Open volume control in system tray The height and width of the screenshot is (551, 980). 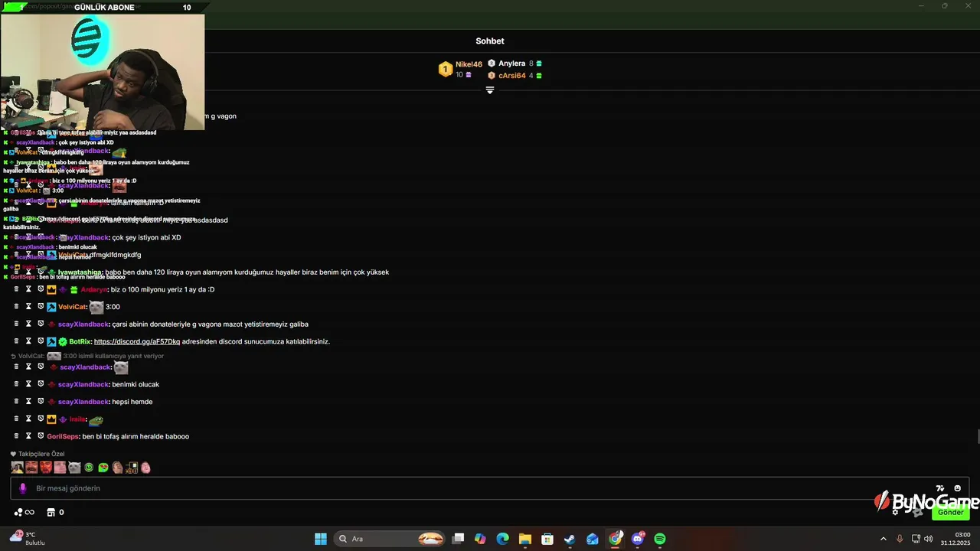[x=929, y=539]
